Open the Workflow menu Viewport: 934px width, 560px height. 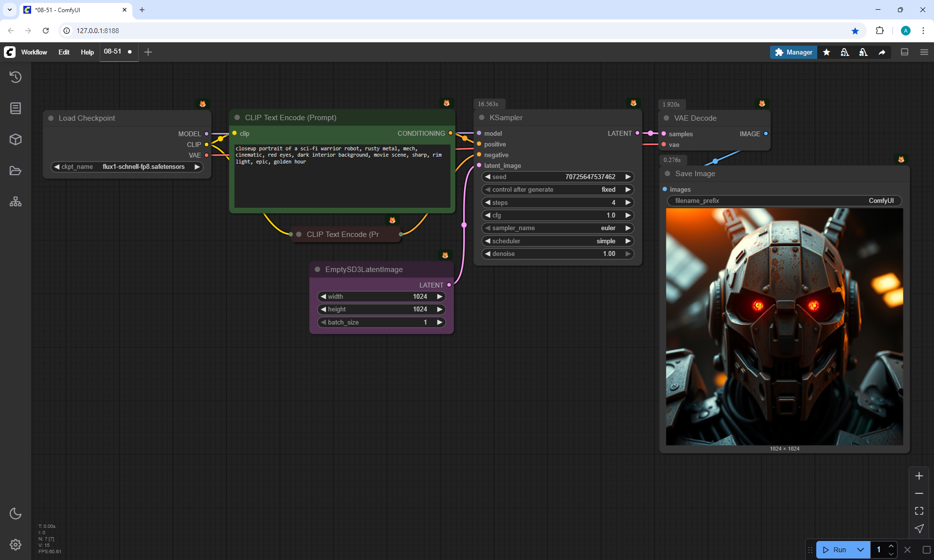34,52
